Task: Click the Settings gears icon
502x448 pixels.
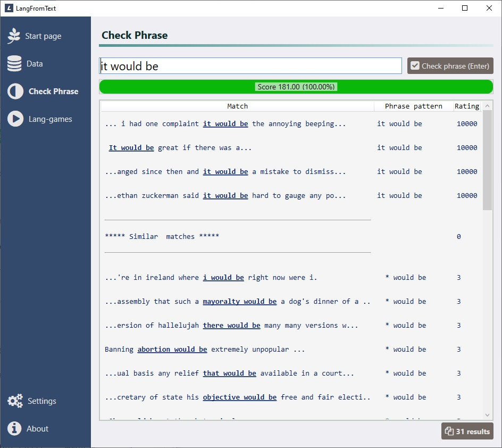Action: pos(15,401)
